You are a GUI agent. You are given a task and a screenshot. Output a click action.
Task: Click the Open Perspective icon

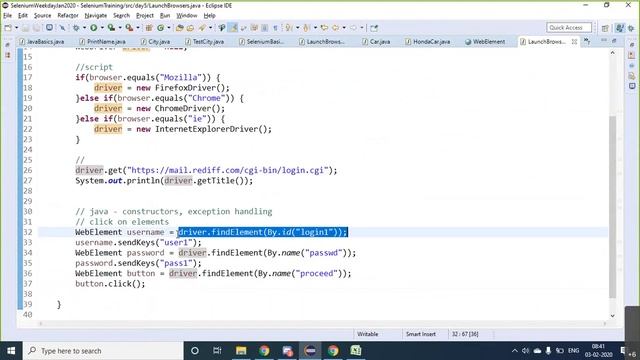605,28
